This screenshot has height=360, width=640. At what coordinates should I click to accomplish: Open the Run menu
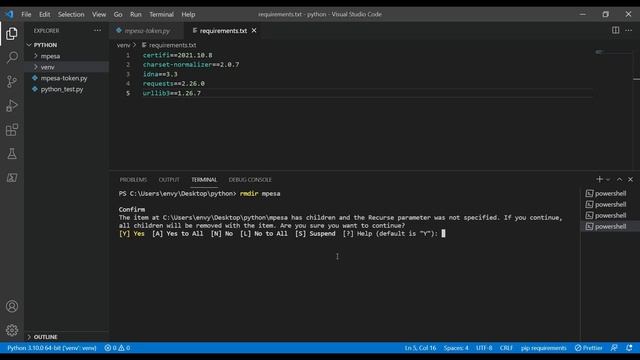[136, 14]
